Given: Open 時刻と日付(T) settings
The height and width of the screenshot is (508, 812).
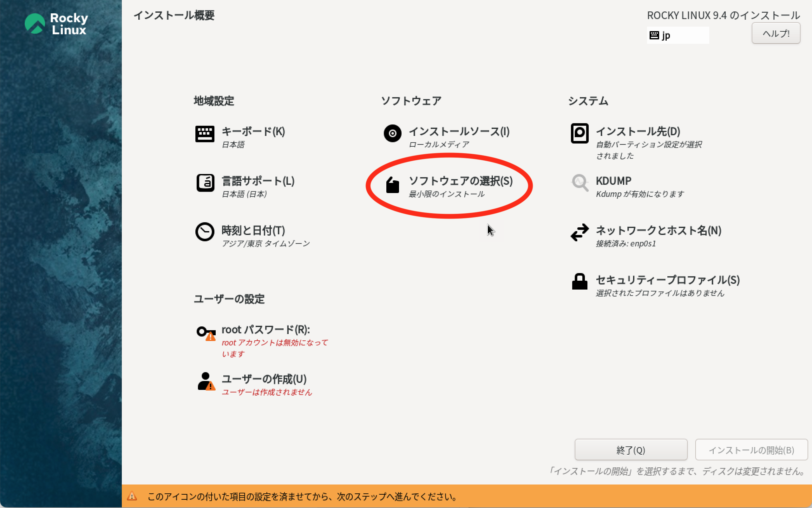Looking at the screenshot, I should pos(253,231).
